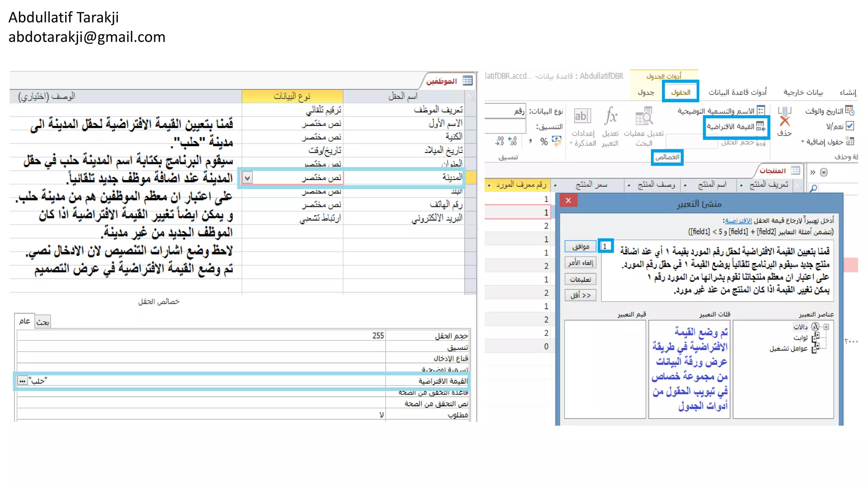The width and height of the screenshot is (868, 488).
Task: Apply percent format from ribbon
Action: (x=544, y=142)
